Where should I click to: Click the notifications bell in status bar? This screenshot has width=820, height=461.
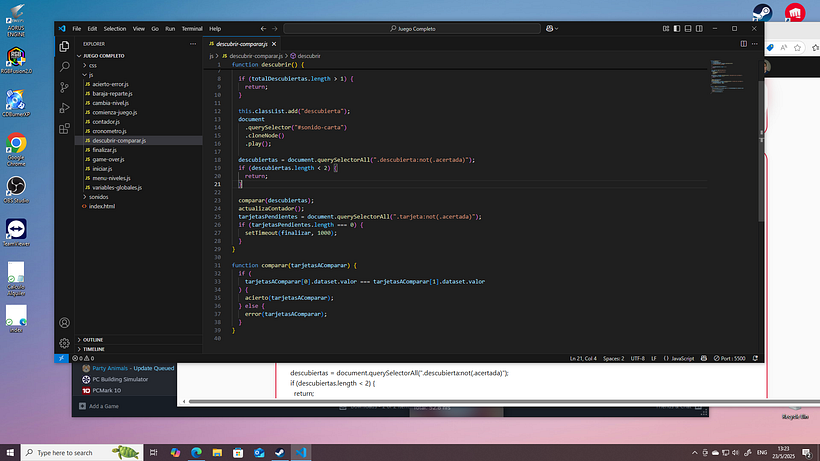[755, 359]
